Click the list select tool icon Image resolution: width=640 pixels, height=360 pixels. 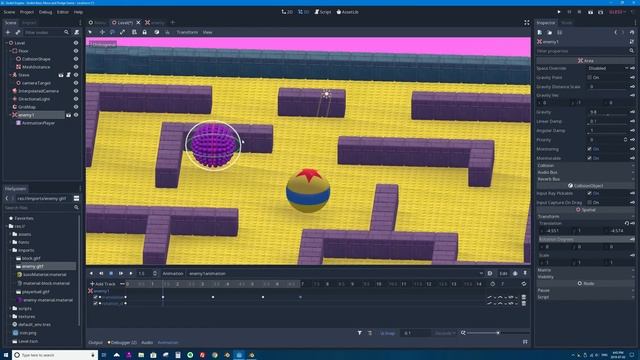134,32
